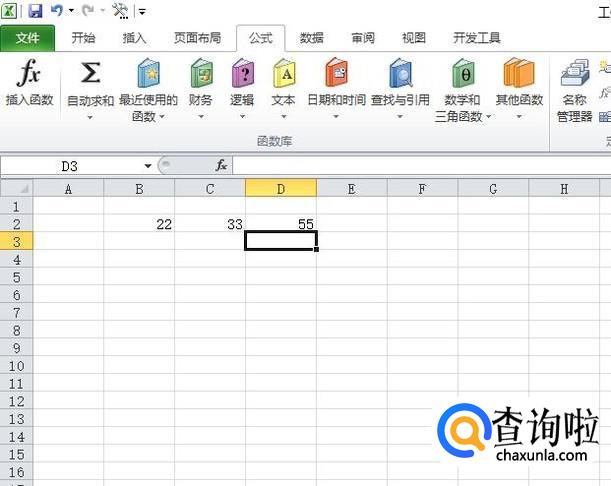
Task: Click the Select All corner button
Action: [17, 189]
